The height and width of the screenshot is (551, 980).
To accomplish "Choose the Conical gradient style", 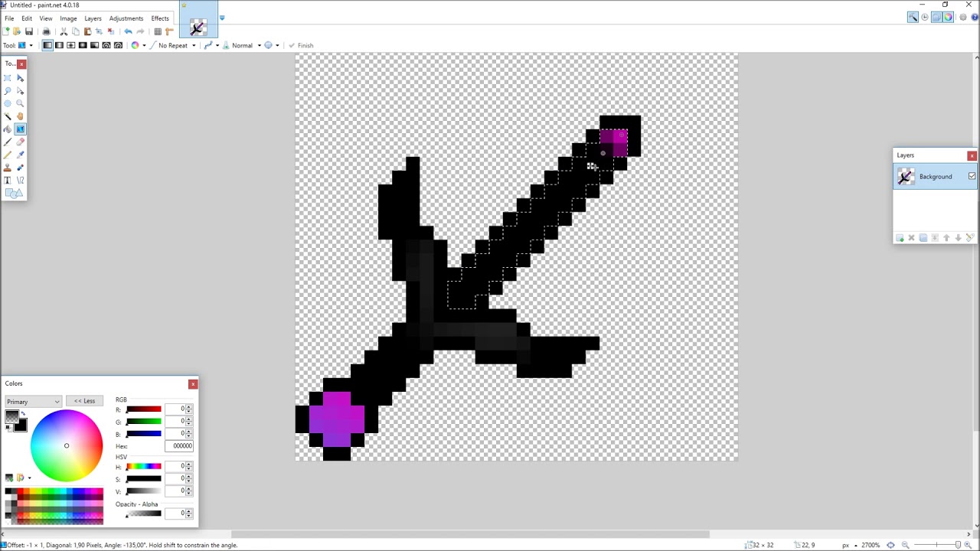I will (94, 45).
